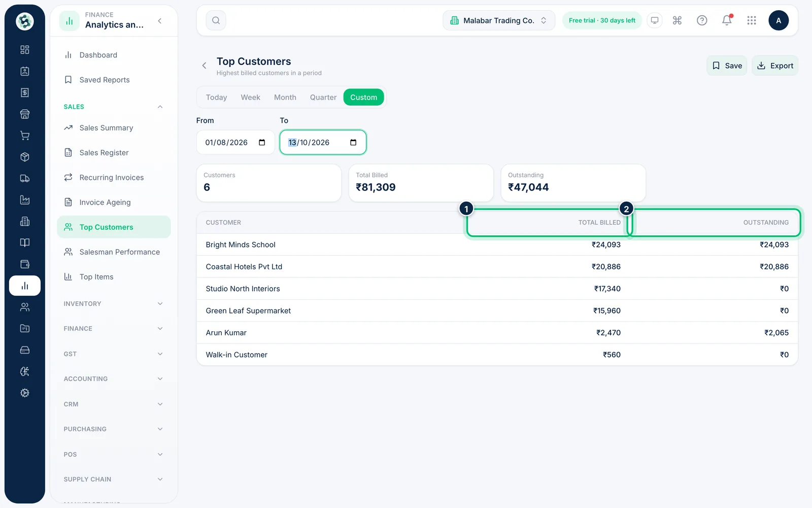This screenshot has width=812, height=508.
Task: Open the notifications bell
Action: pyautogui.click(x=727, y=20)
